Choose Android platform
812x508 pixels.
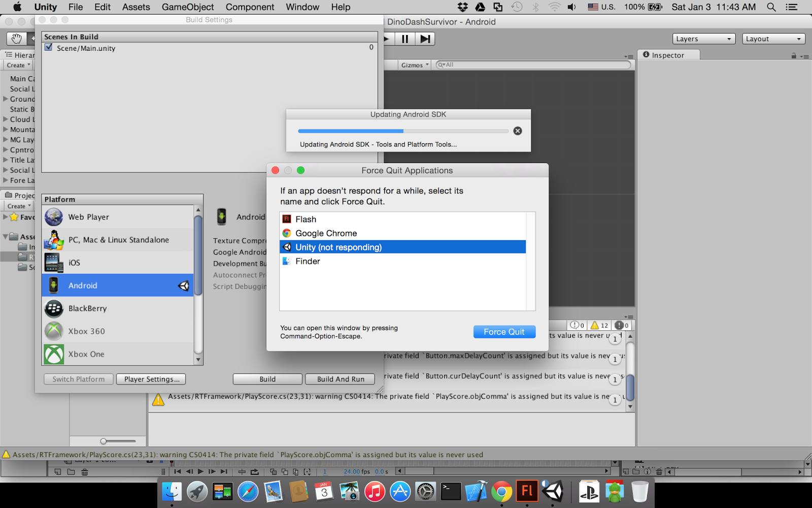point(118,285)
